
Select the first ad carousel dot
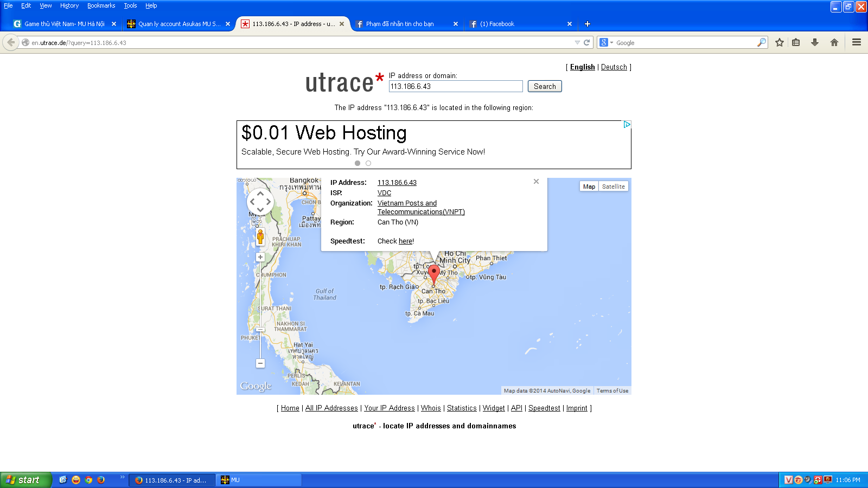pos(358,163)
